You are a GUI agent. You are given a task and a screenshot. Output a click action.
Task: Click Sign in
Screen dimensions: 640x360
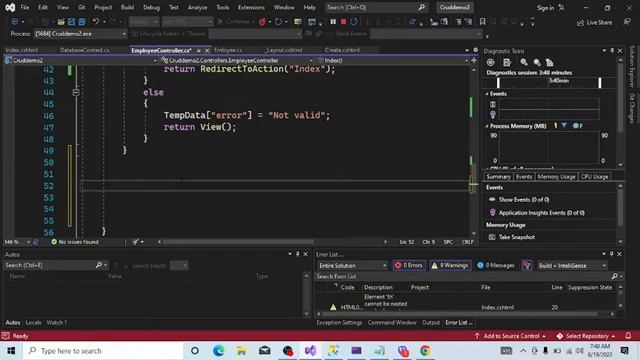click(x=545, y=8)
